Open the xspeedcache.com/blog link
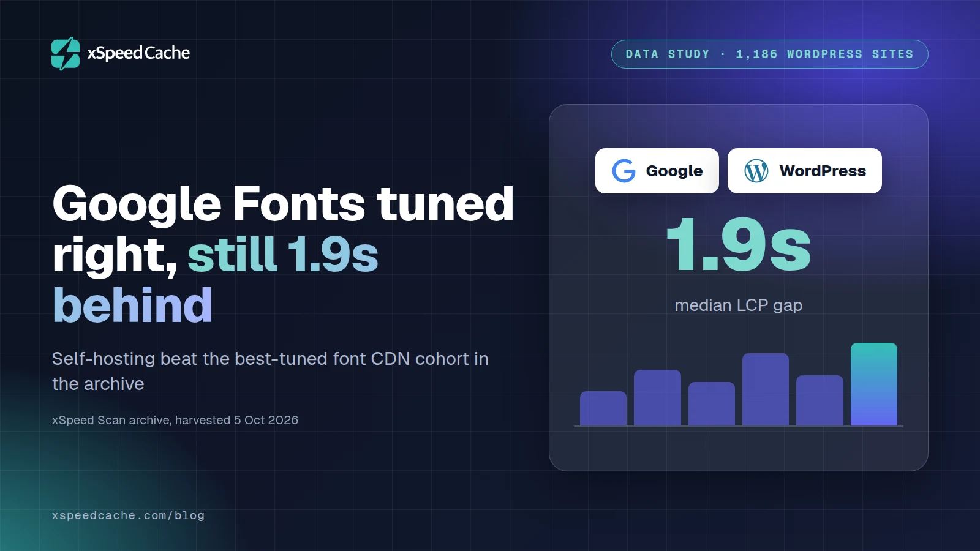980x551 pixels. [128, 515]
